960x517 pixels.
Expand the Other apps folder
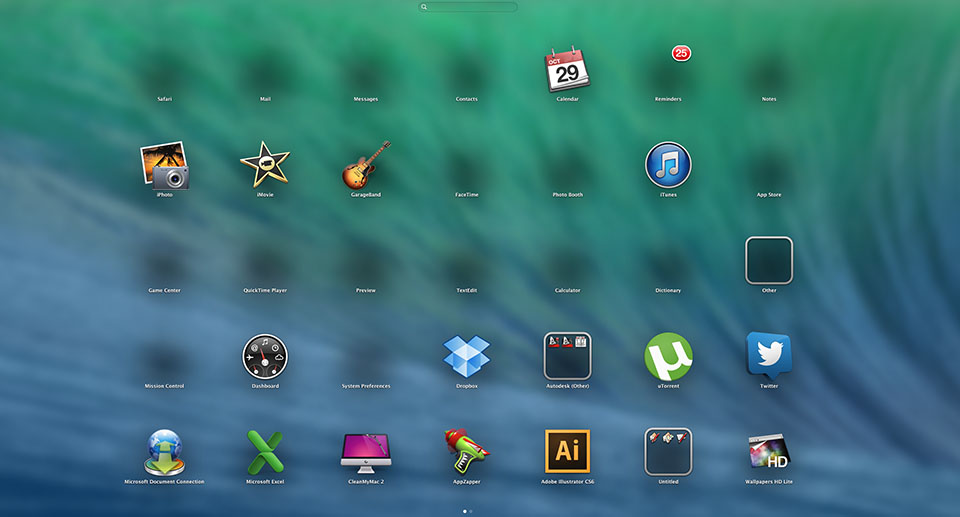[x=769, y=260]
